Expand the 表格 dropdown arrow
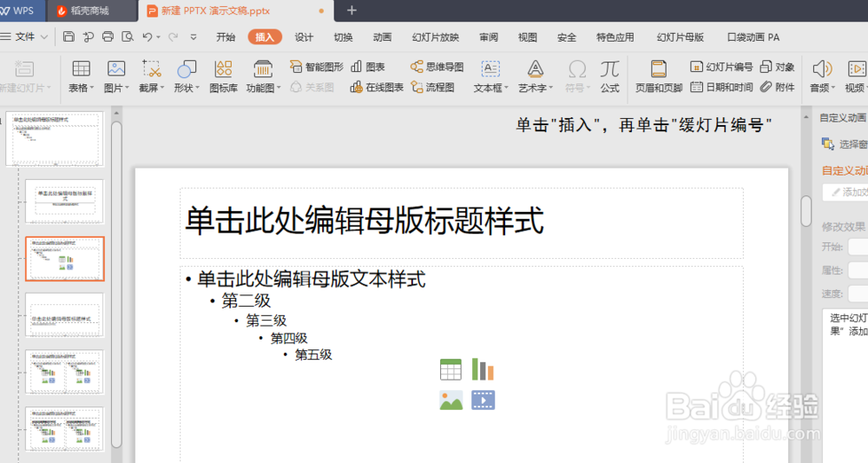 pos(92,88)
